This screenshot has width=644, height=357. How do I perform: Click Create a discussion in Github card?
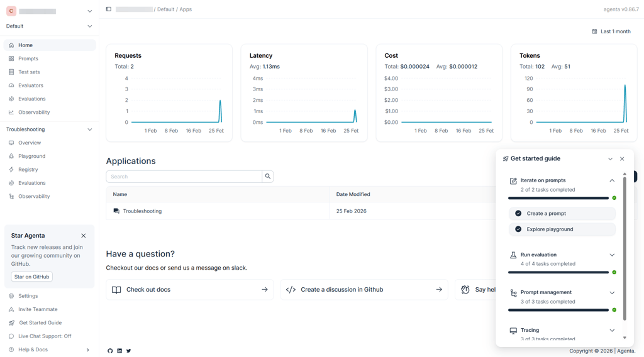click(x=364, y=290)
